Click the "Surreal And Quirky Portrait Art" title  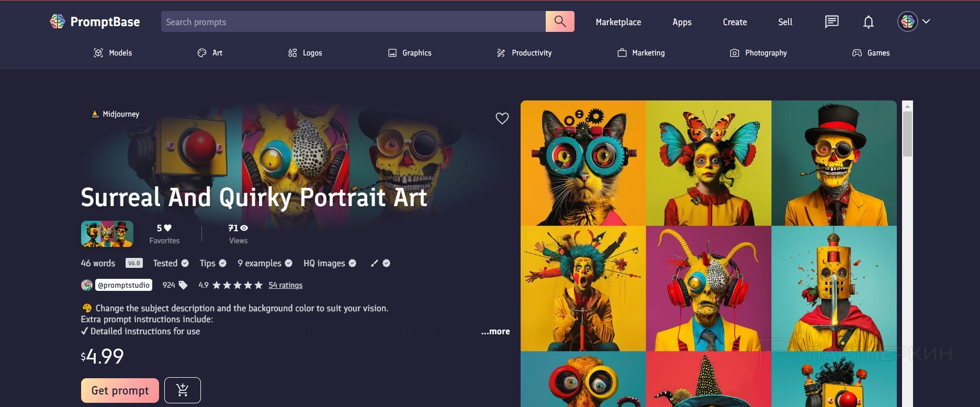tap(254, 198)
